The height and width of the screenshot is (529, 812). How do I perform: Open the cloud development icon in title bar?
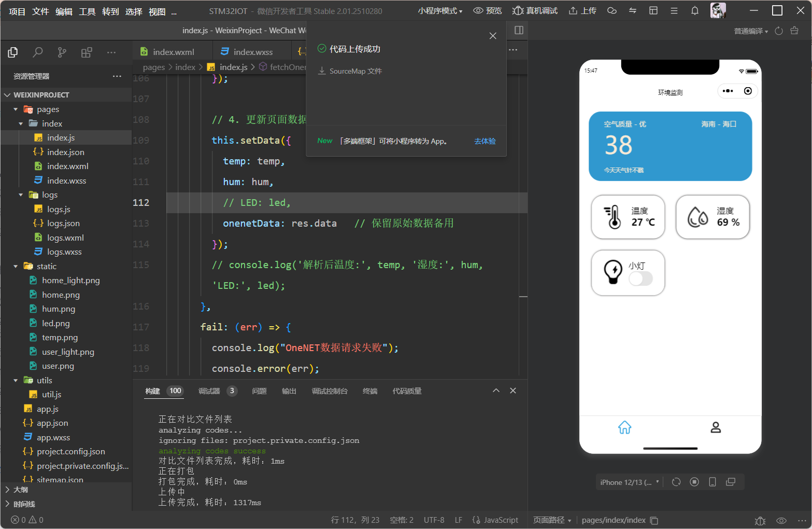pos(612,10)
